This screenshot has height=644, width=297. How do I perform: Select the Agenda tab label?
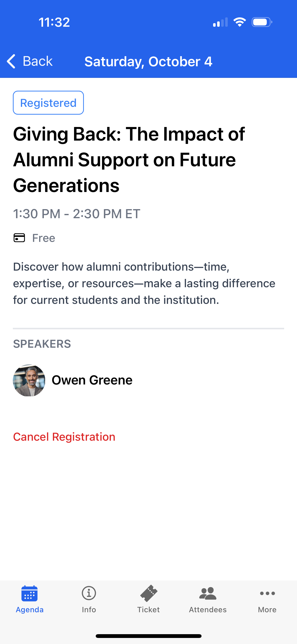30,610
